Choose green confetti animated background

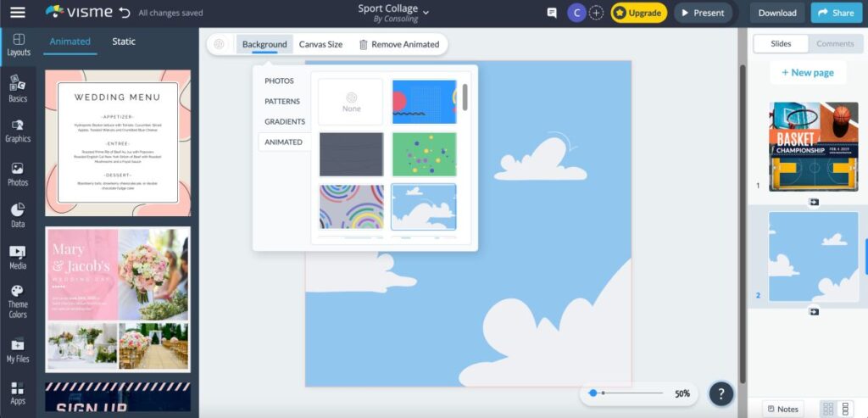point(424,154)
